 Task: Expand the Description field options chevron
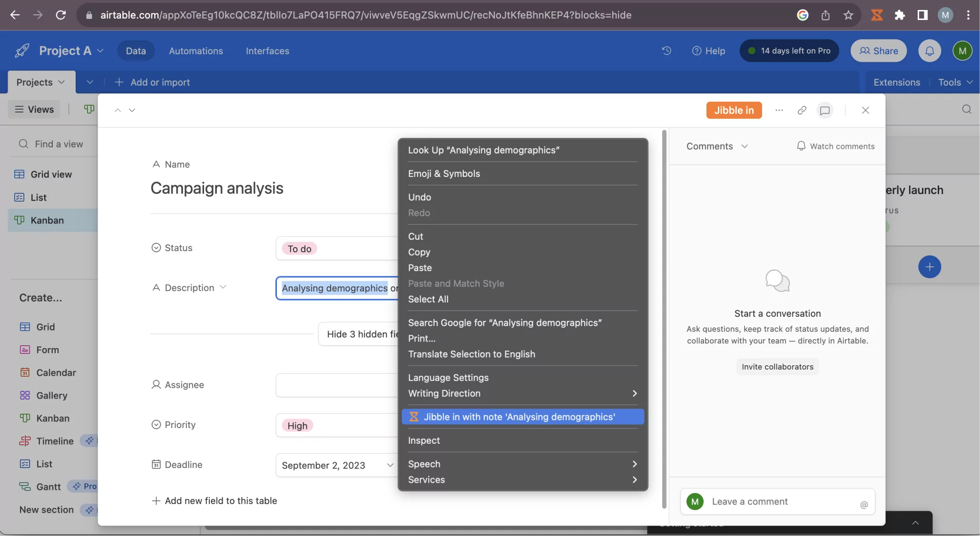coord(223,287)
